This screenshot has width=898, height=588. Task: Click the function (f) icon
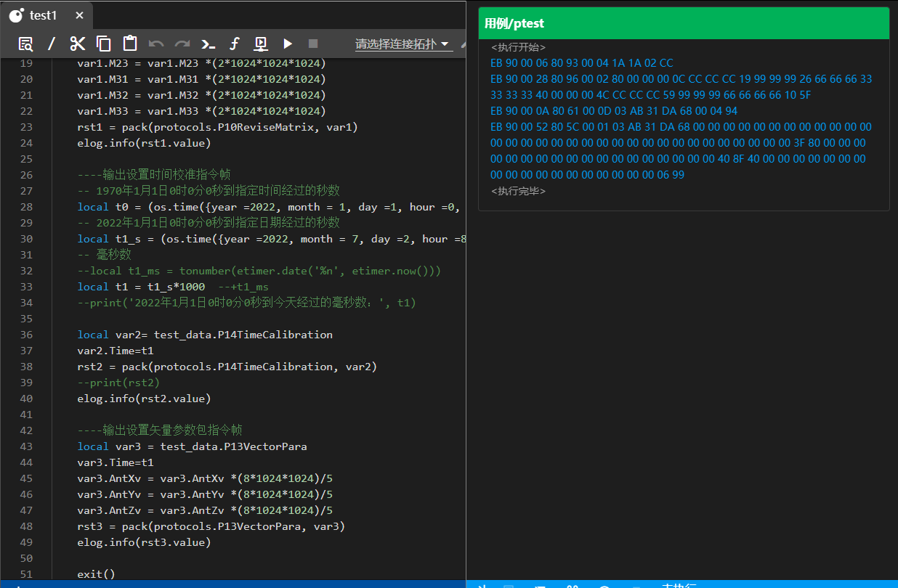click(235, 44)
